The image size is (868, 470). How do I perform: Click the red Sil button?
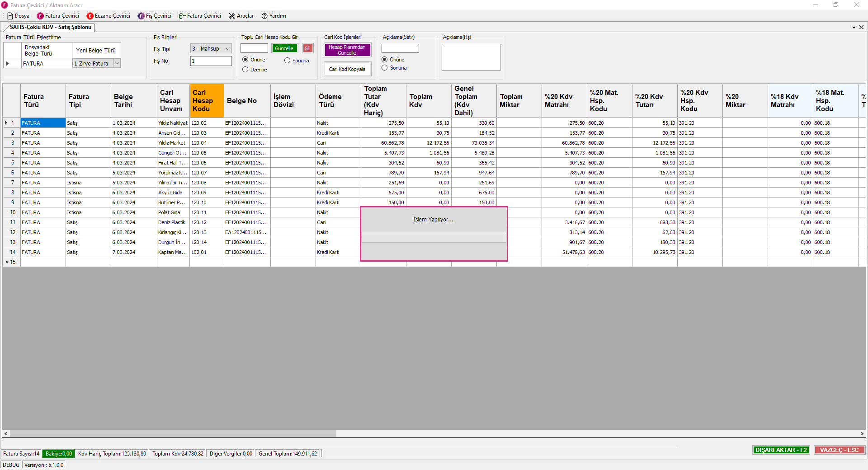pos(307,48)
